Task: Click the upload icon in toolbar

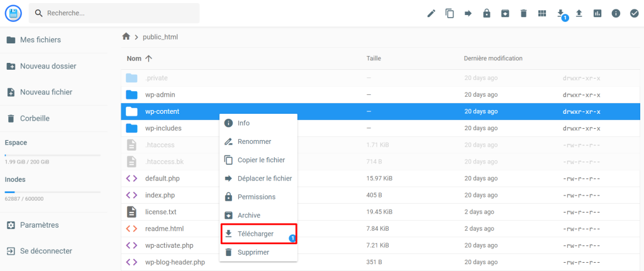Action: 579,13
